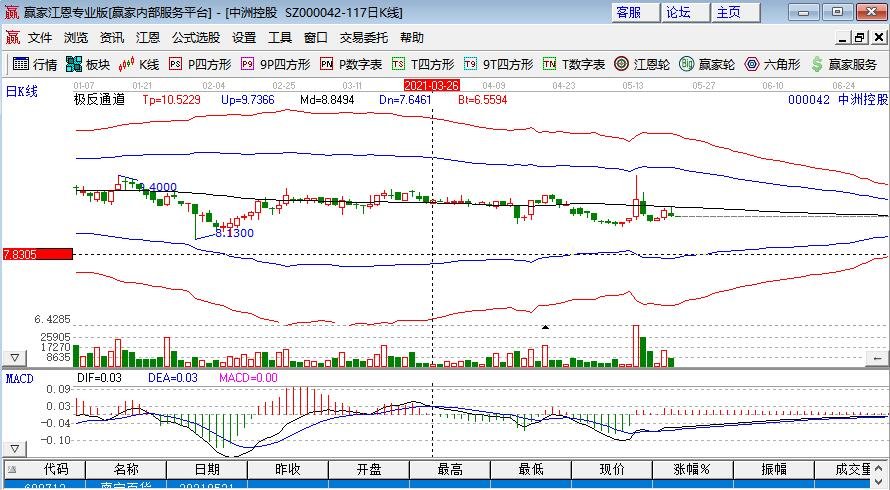
Task: Open the 行情 quotes view
Action: click(35, 64)
